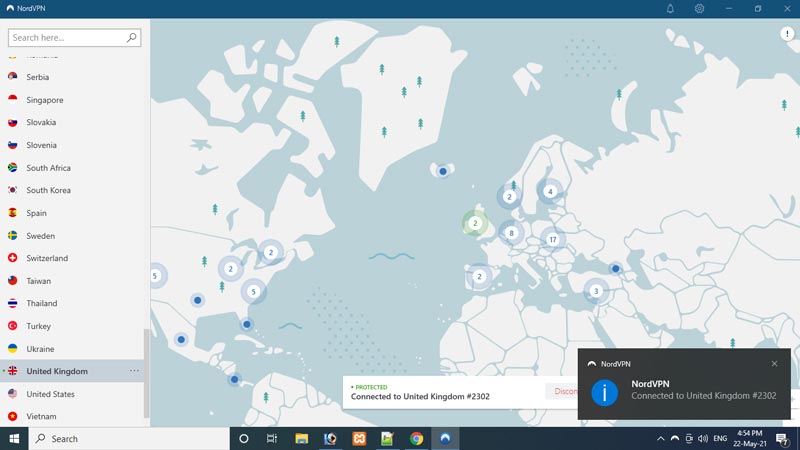Screen dimensions: 800x450
Task: Connect to Vietnam in country list
Action: click(41, 416)
